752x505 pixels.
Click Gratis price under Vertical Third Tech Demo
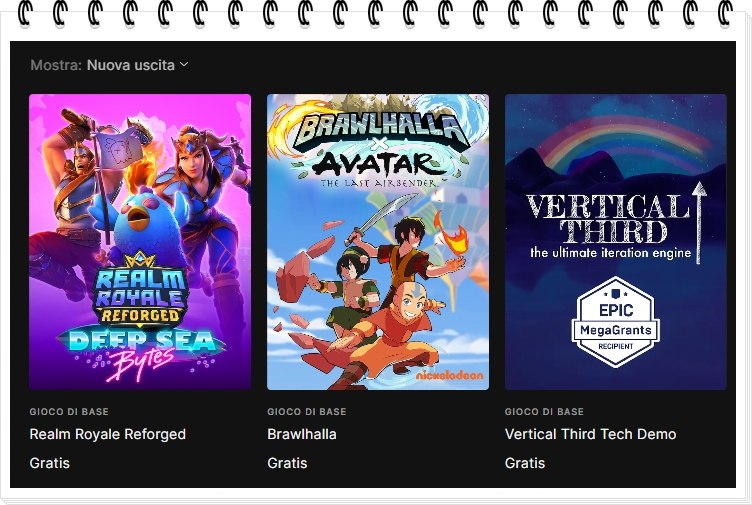(525, 463)
